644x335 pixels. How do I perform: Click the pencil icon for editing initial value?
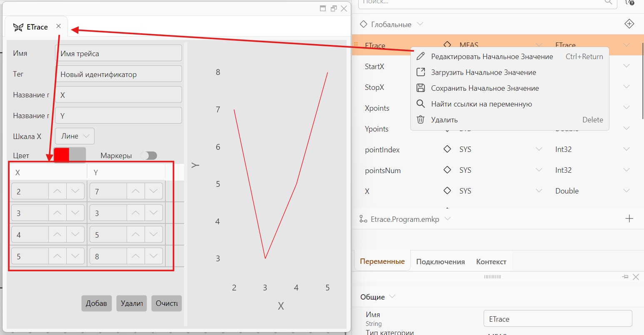421,56
